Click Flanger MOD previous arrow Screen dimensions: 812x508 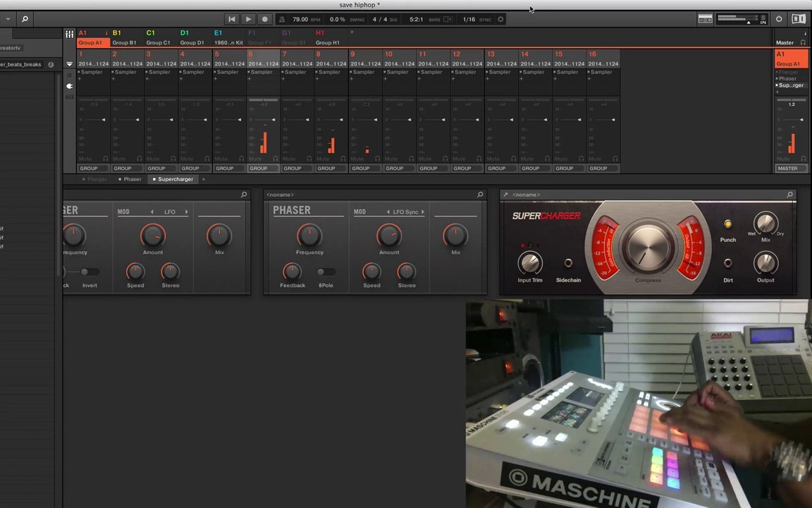(x=152, y=212)
